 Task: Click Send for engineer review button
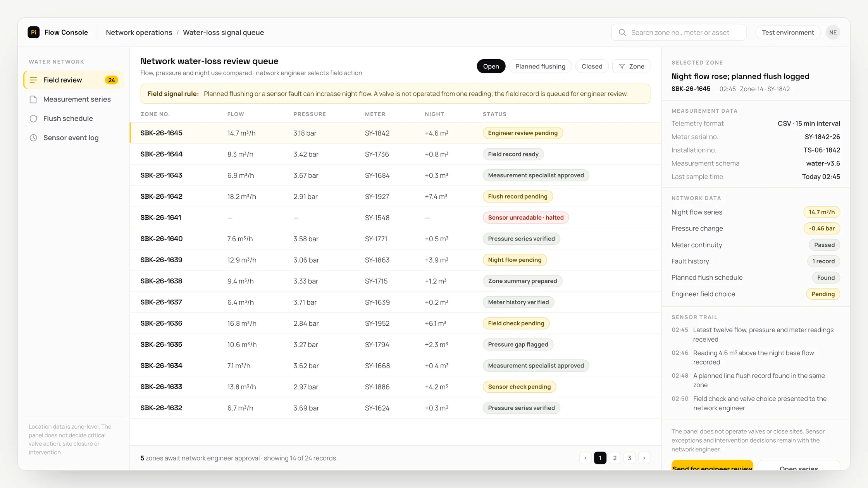tap(712, 465)
